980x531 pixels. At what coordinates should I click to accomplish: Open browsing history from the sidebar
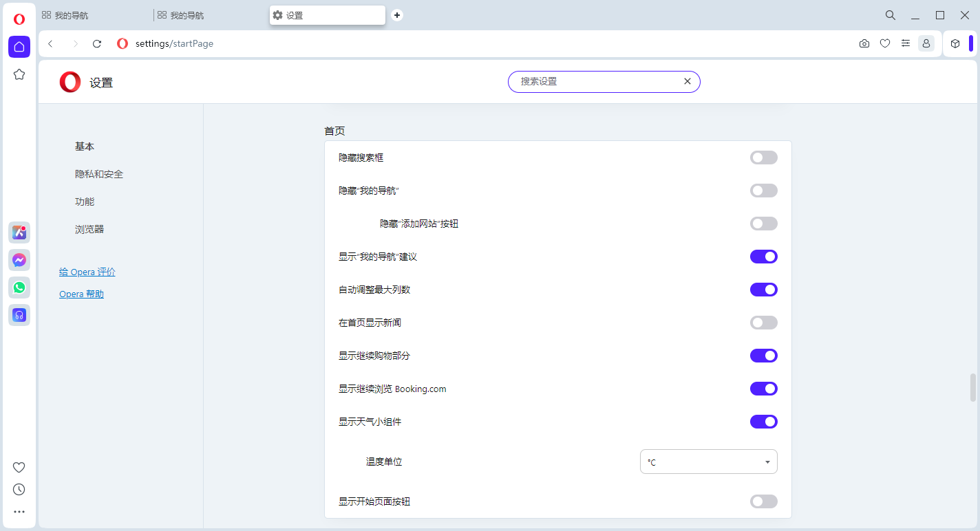click(x=19, y=489)
